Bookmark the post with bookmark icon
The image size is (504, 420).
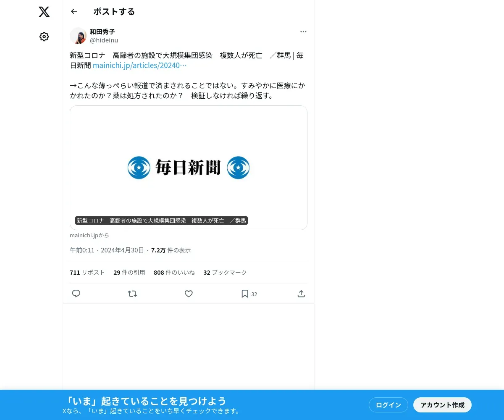pos(245,294)
